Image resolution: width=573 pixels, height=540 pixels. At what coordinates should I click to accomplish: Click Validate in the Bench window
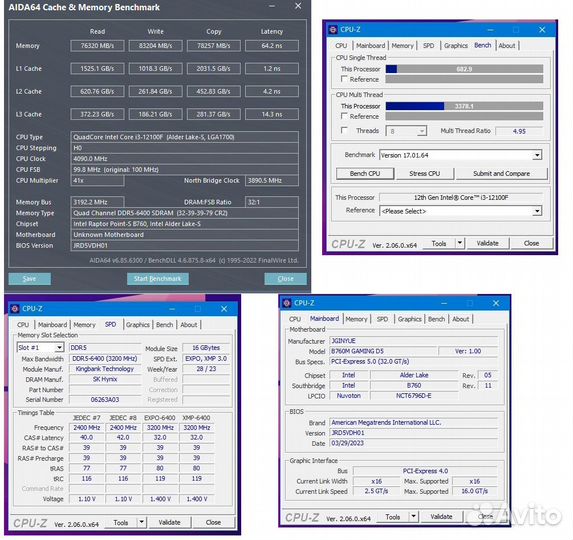click(487, 243)
